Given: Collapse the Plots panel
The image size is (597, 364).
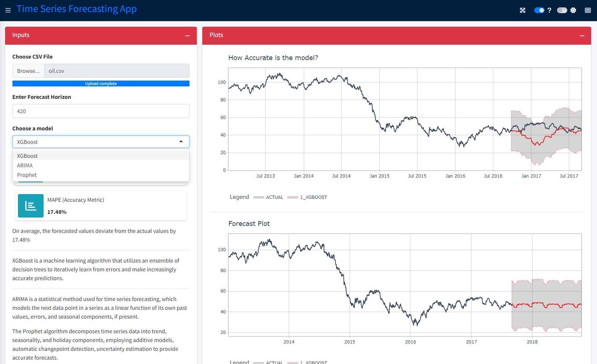Looking at the screenshot, I should pos(582,36).
